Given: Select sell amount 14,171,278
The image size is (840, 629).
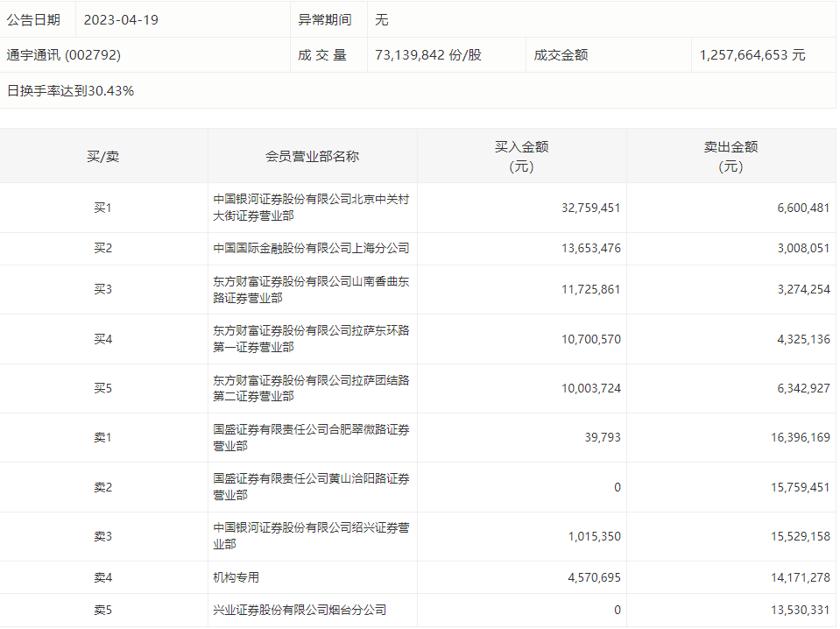Looking at the screenshot, I should [801, 577].
